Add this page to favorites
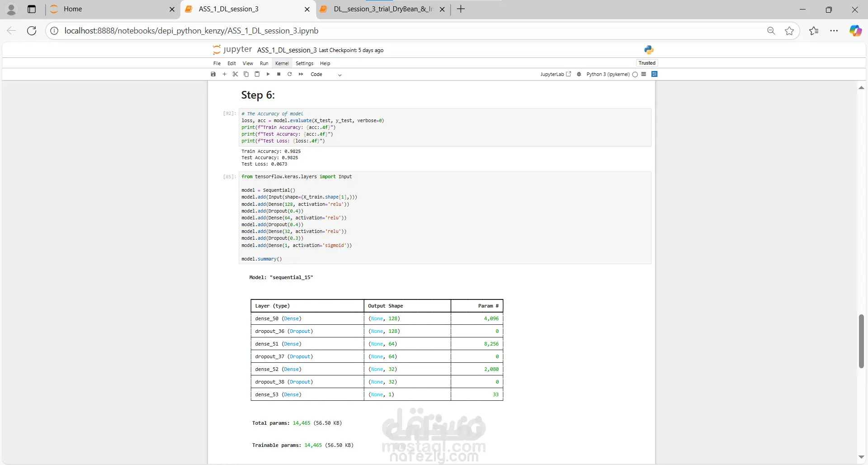Screen dimensions: 868x465 [x=789, y=31]
